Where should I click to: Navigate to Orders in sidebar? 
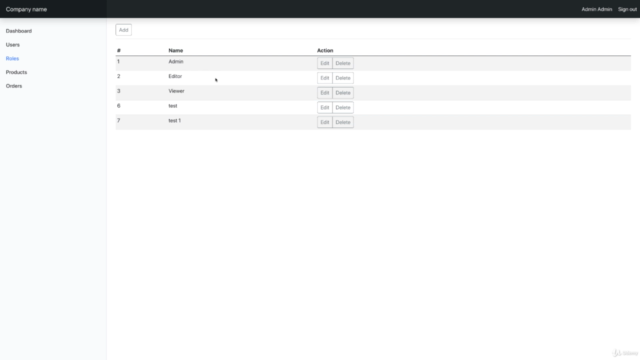(14, 86)
